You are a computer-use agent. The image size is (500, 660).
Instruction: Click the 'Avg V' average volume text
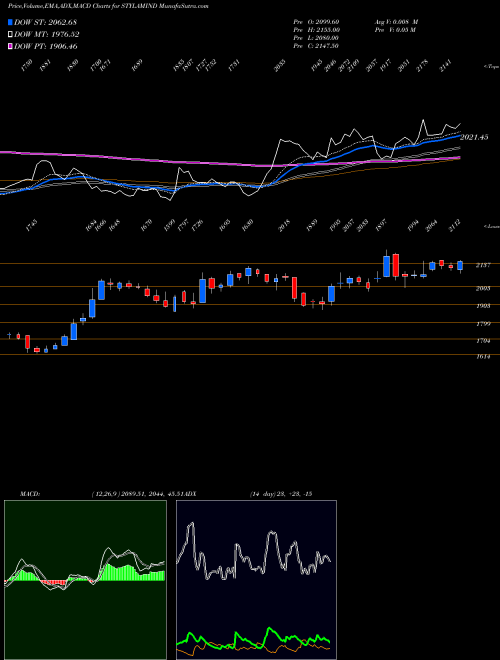(x=396, y=22)
